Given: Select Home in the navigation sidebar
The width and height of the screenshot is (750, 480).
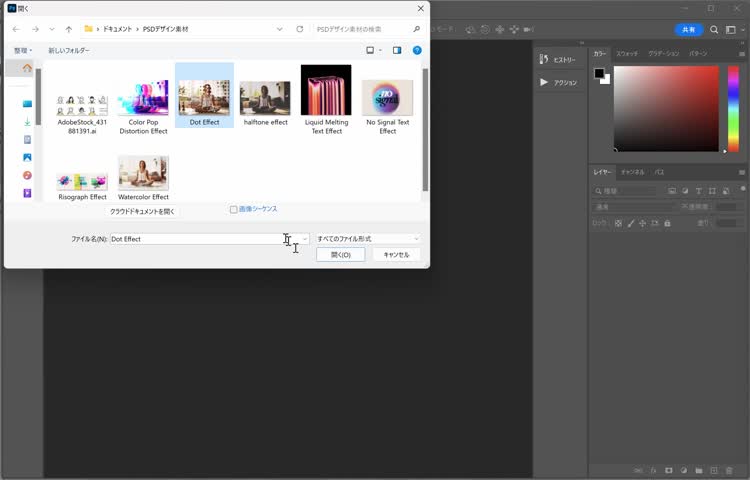Looking at the screenshot, I should (27, 68).
